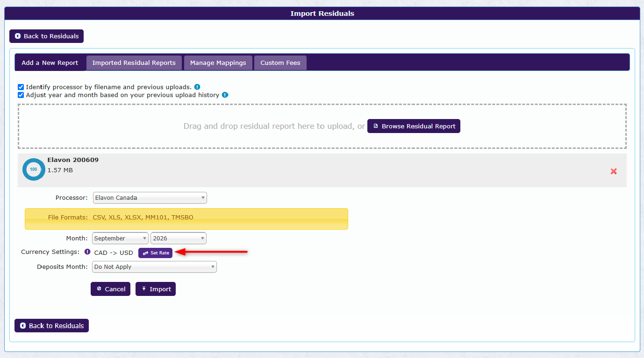Click Browse Residual Report button
The width and height of the screenshot is (644, 358).
pyautogui.click(x=414, y=126)
